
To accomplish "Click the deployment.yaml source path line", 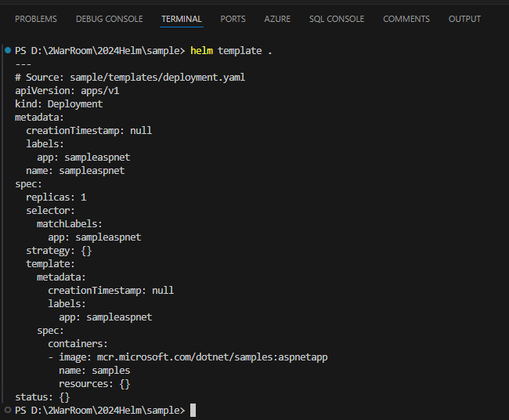I will 130,78.
